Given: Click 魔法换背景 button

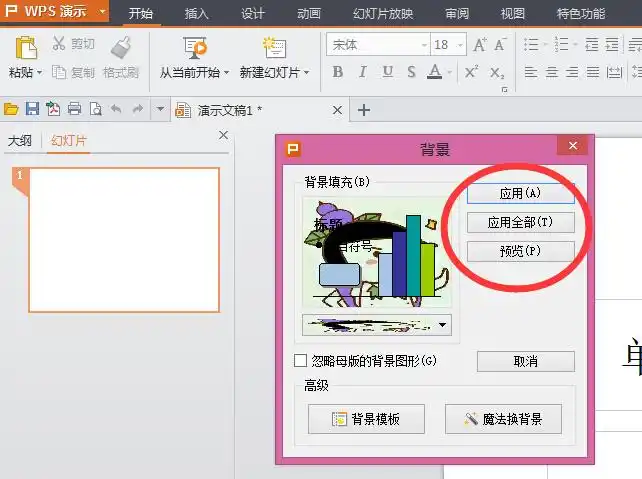Looking at the screenshot, I should click(x=503, y=419).
